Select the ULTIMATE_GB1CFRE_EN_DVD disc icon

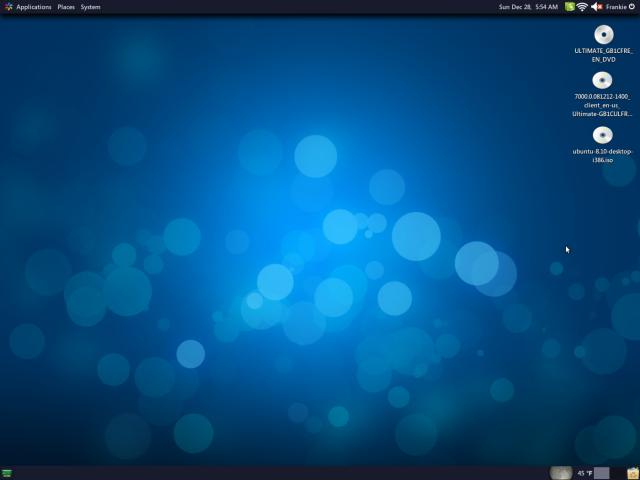click(x=604, y=35)
